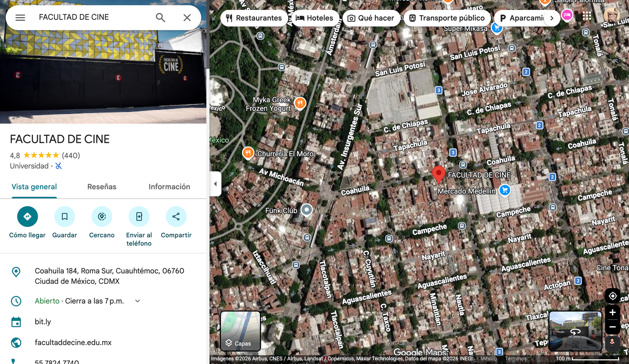Filter map by Hoteles chip
Image resolution: width=629 pixels, height=364 pixels.
(x=314, y=18)
